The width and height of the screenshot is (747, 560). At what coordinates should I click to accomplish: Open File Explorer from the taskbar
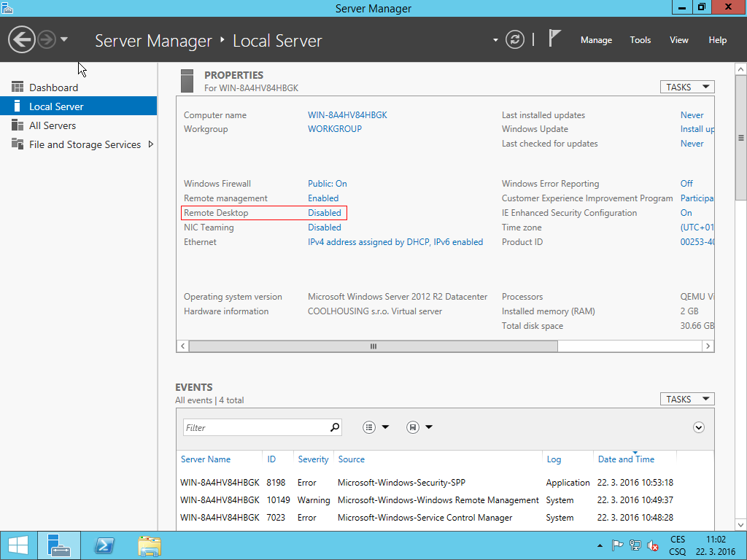pos(149,545)
